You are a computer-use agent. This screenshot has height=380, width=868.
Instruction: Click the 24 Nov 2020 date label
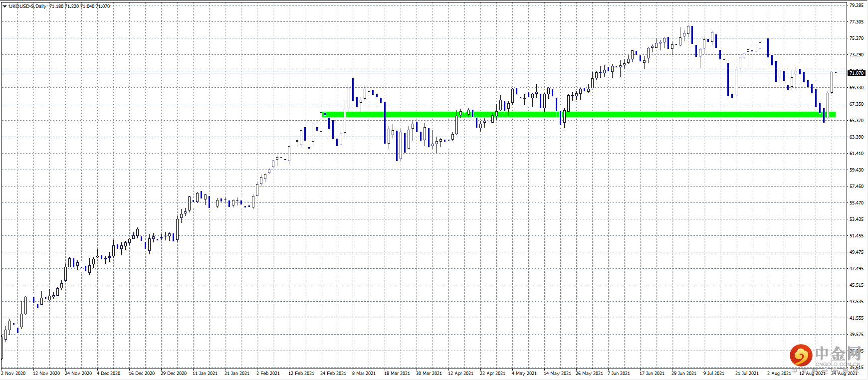(x=78, y=374)
